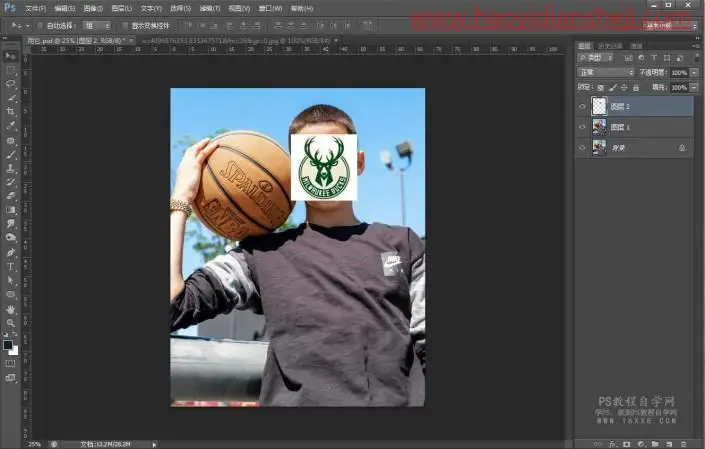Select the Lasso tool
Viewport: 705px width, 449px height.
point(11,84)
